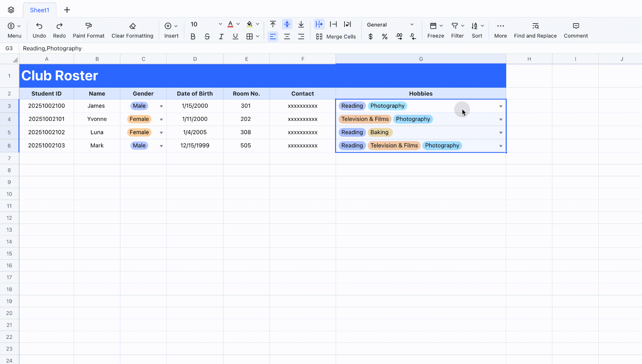This screenshot has height=364, width=642.
Task: Add a Comment
Action: pos(576,30)
